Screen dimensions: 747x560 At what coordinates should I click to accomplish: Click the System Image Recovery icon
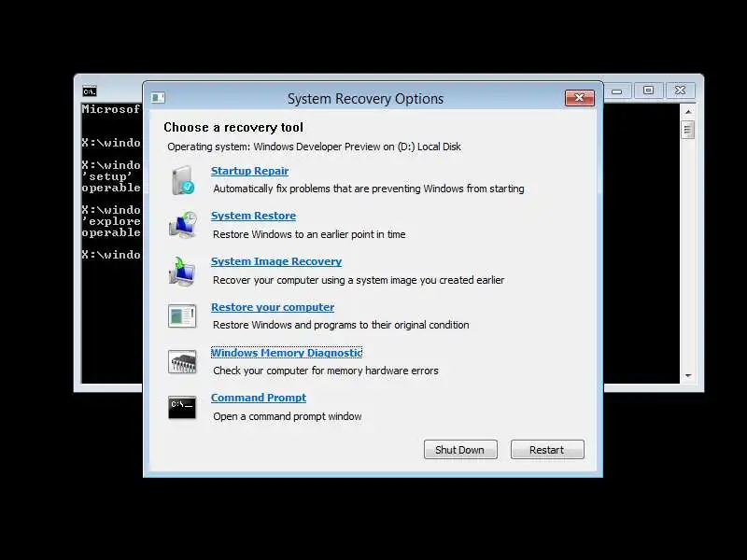[x=182, y=271]
